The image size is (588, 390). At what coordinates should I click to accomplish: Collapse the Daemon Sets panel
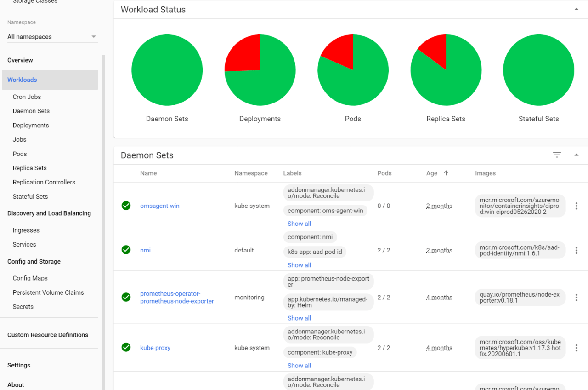pyautogui.click(x=577, y=155)
